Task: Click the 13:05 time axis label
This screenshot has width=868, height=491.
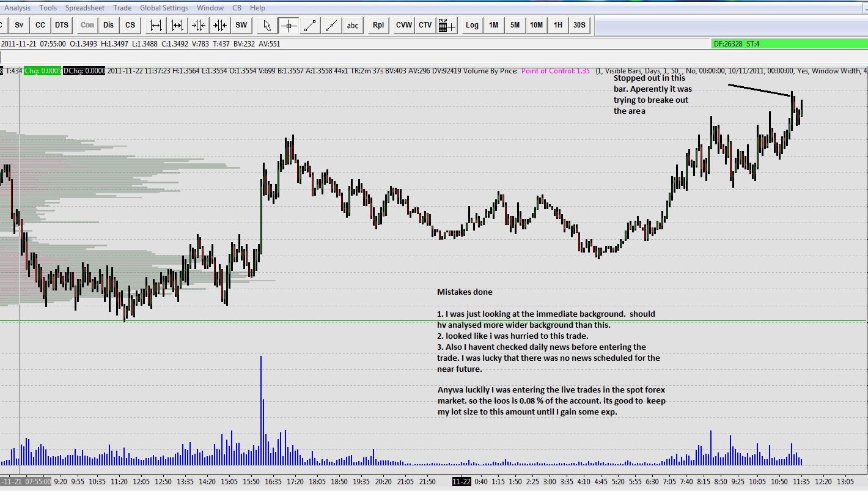Action: [x=845, y=482]
